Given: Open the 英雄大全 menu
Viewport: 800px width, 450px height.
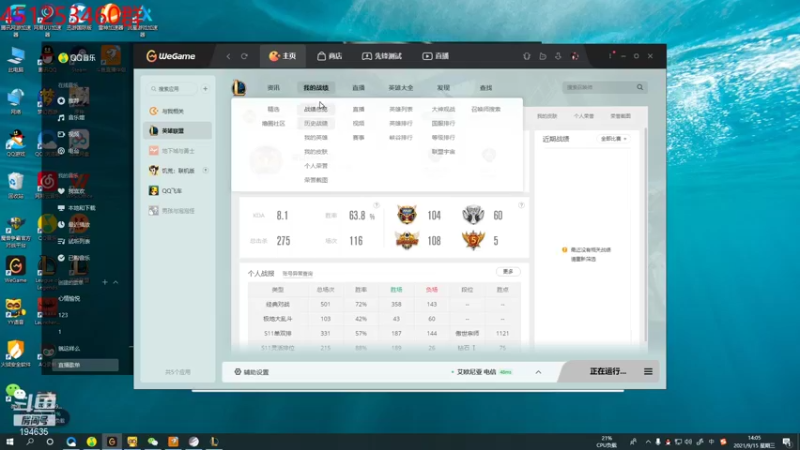Looking at the screenshot, I should tap(401, 88).
